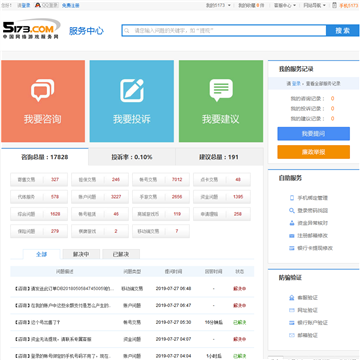This screenshot has width=360, height=360.
Task: Open the 账户问题 category with 3227
Action: pyautogui.click(x=100, y=197)
